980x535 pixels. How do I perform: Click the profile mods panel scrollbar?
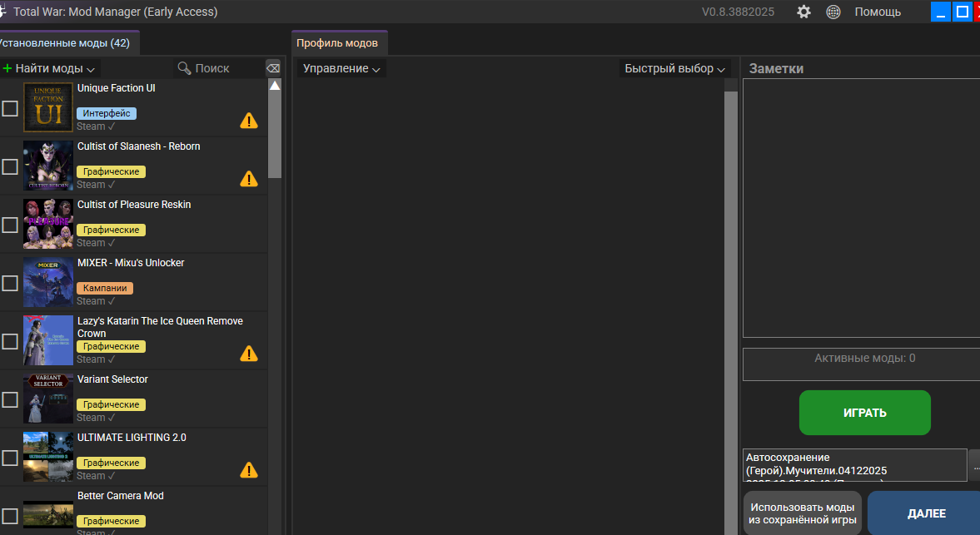coord(730,312)
